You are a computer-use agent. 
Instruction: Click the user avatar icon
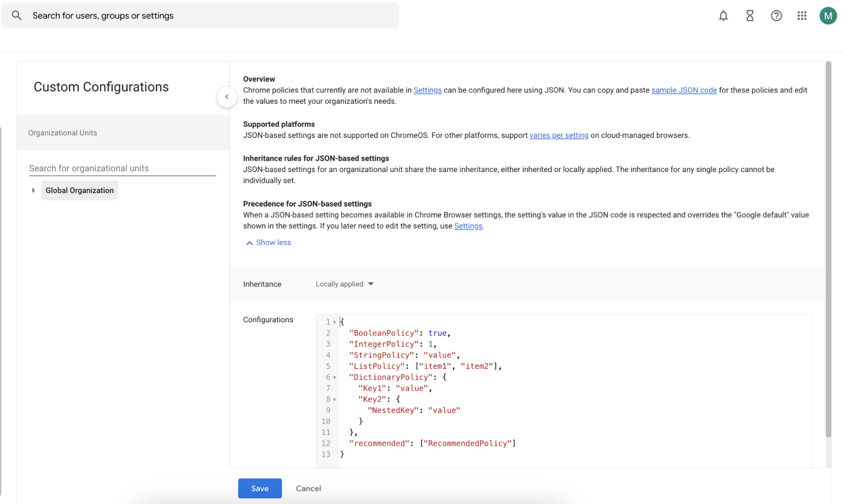[829, 16]
